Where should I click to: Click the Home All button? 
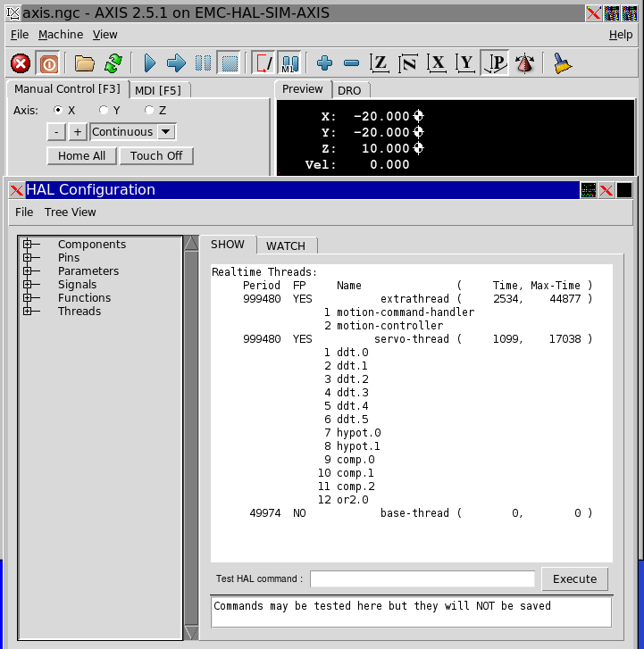(x=81, y=156)
